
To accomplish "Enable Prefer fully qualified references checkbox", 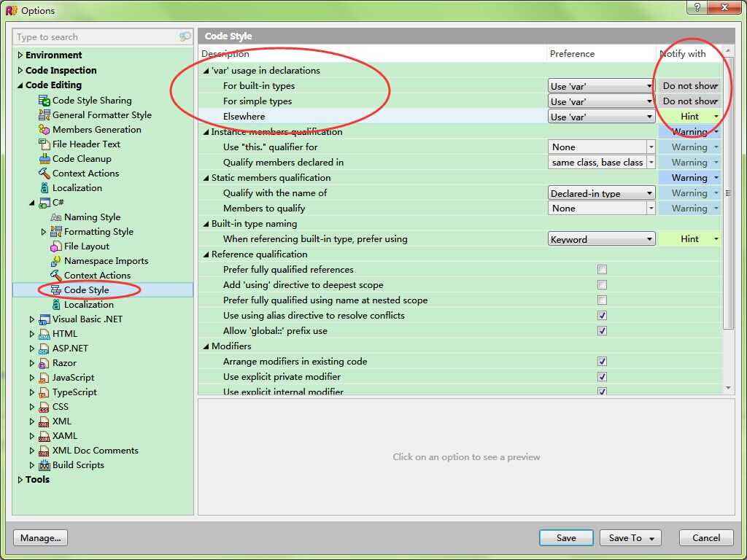I will [x=602, y=270].
